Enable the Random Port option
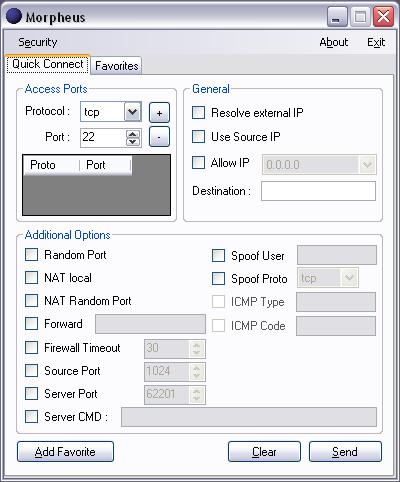Screen dimensions: 400x482 tap(31, 255)
